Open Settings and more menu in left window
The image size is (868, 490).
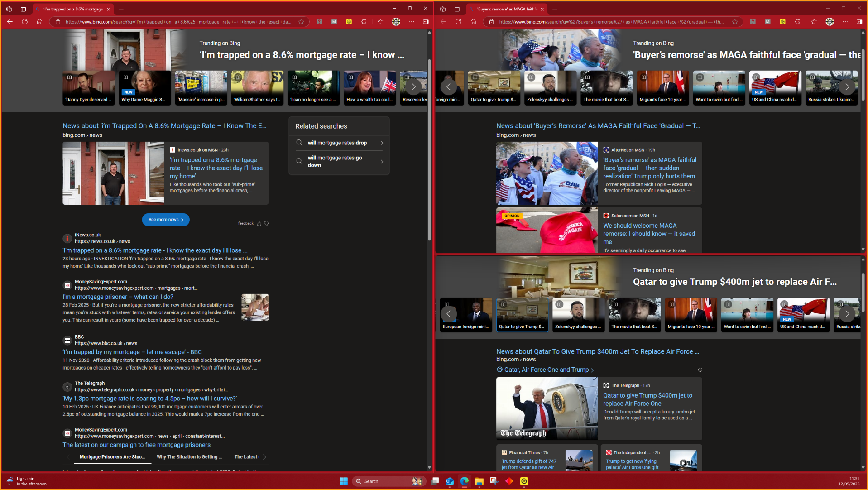(x=412, y=22)
